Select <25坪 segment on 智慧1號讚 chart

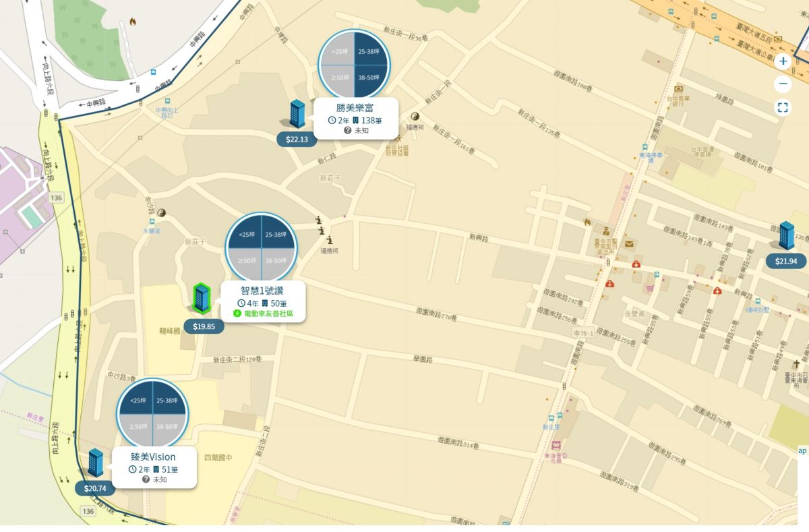tap(245, 233)
